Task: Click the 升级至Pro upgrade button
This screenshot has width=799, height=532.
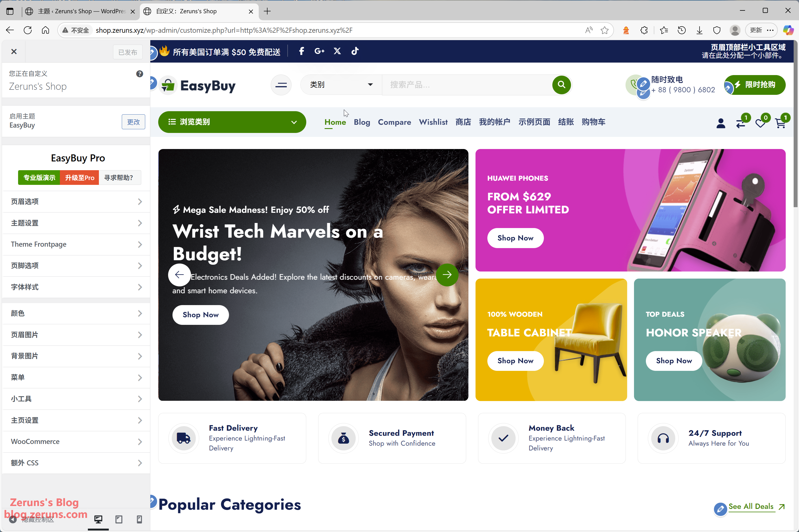Action: click(79, 178)
